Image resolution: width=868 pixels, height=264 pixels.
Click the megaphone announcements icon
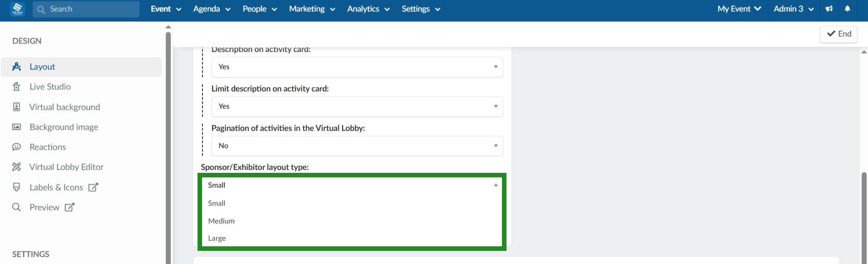(x=829, y=9)
